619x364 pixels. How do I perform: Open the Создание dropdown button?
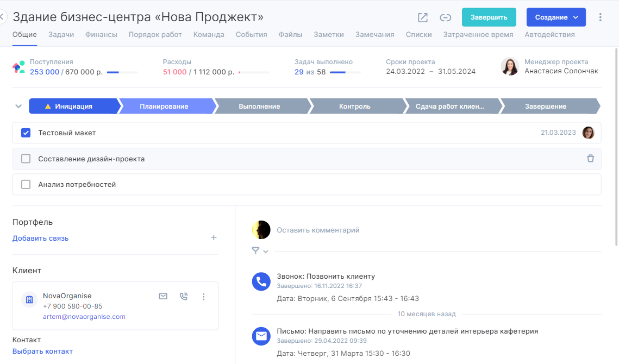555,17
